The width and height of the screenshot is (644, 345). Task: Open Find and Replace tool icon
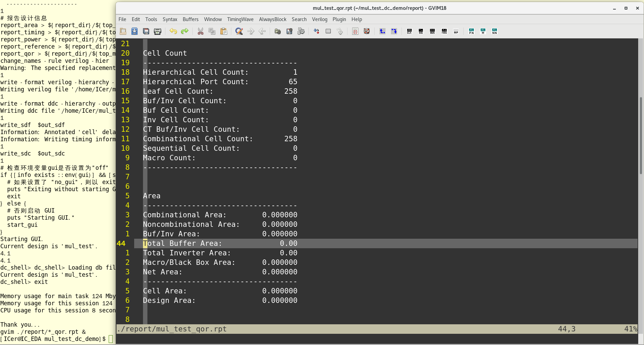tap(239, 31)
